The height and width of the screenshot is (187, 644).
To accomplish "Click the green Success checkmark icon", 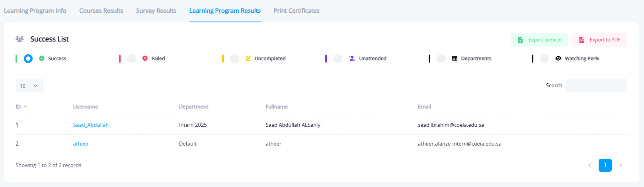I will (42, 59).
